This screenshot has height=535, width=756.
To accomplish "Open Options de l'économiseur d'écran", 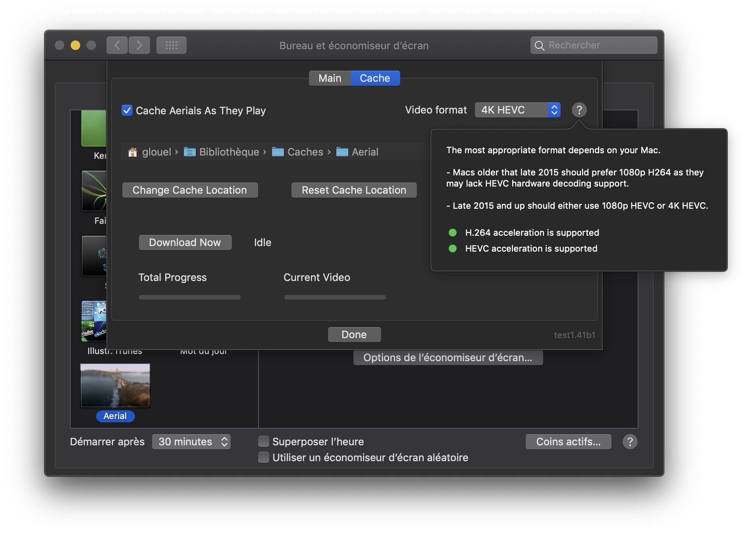I will 448,358.
